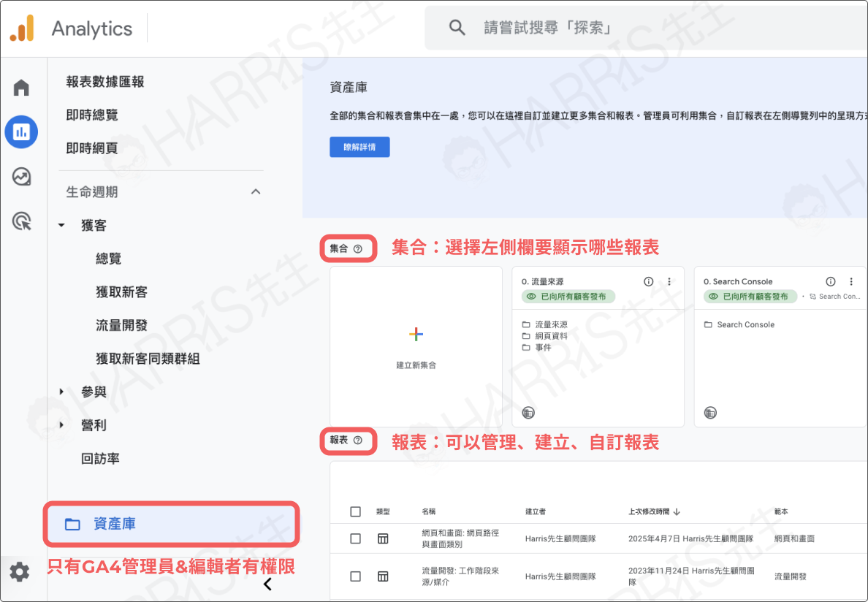The image size is (868, 602).
Task: Collapse the 生命週期 section
Action: (x=256, y=191)
